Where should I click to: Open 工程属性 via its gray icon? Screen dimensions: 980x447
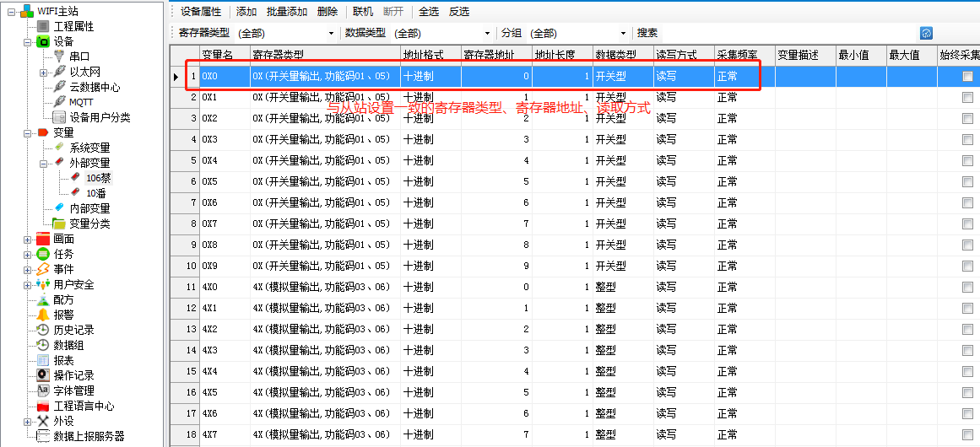(42, 26)
